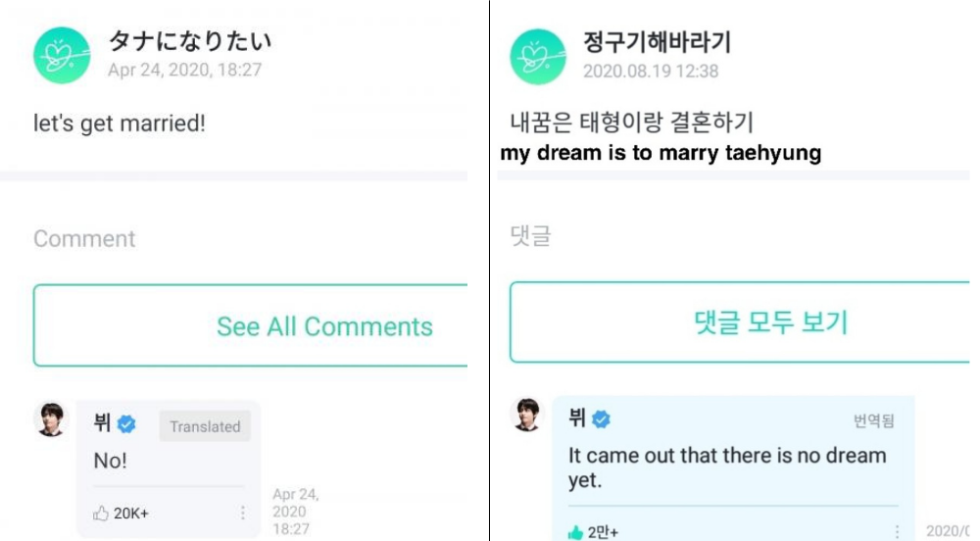Like the comment showing 20K+ likes

tap(102, 514)
